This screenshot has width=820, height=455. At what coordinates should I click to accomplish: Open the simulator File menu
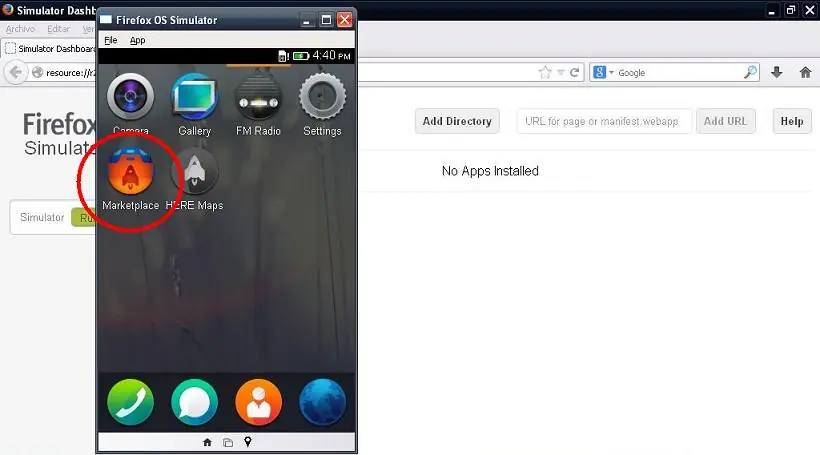[110, 40]
